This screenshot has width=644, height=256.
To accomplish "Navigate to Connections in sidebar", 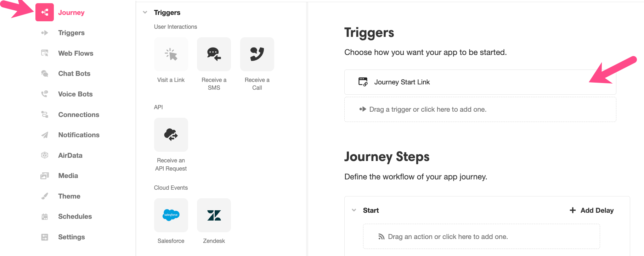I will [x=78, y=115].
